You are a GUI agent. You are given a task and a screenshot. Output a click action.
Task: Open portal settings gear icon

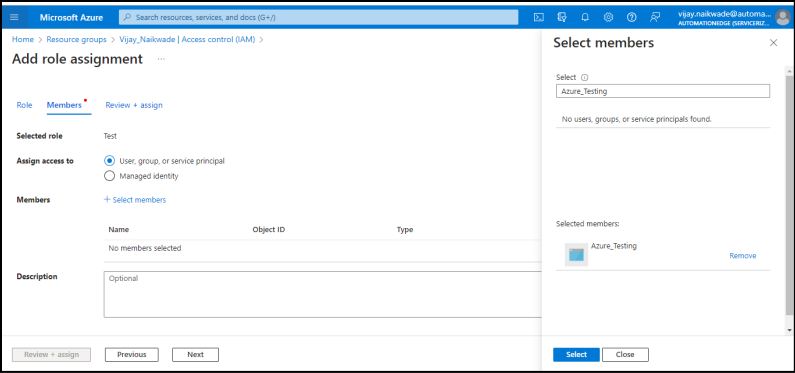pos(608,17)
